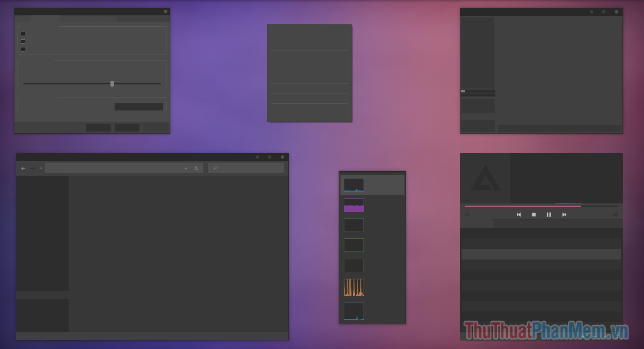Screen dimensions: 644x349
Task: Select the second green-bordered performance graph
Action: pyautogui.click(x=354, y=245)
